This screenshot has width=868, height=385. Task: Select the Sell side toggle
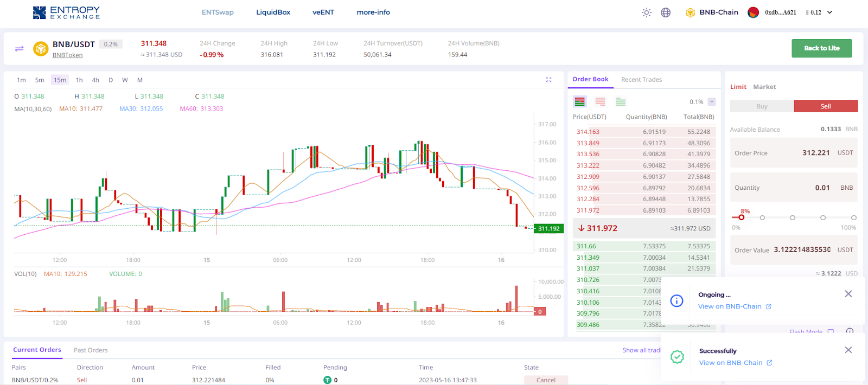[x=826, y=106]
